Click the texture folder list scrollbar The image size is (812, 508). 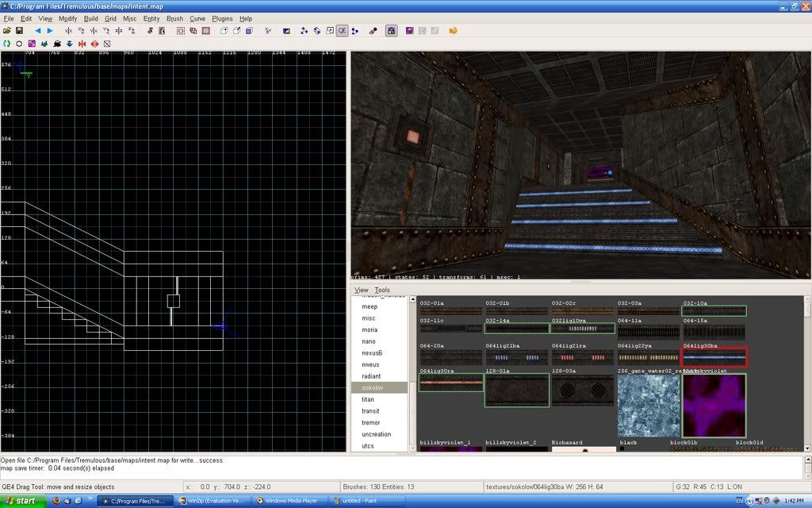(412, 373)
